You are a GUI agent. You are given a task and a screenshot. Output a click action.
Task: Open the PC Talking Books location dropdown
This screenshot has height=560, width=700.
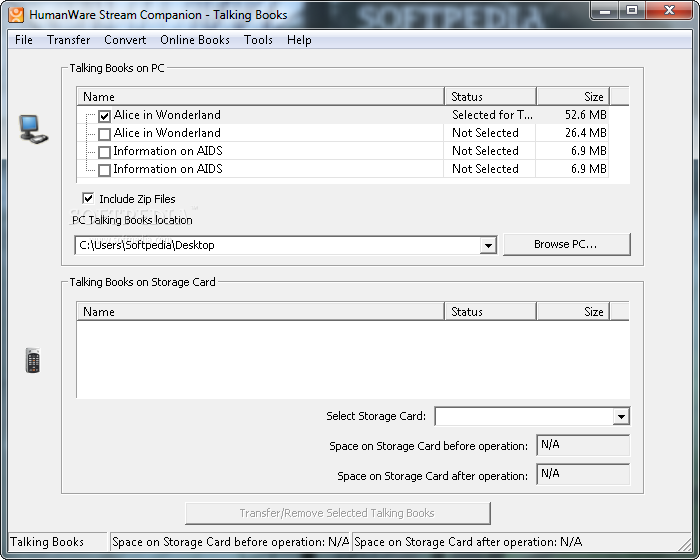click(488, 245)
